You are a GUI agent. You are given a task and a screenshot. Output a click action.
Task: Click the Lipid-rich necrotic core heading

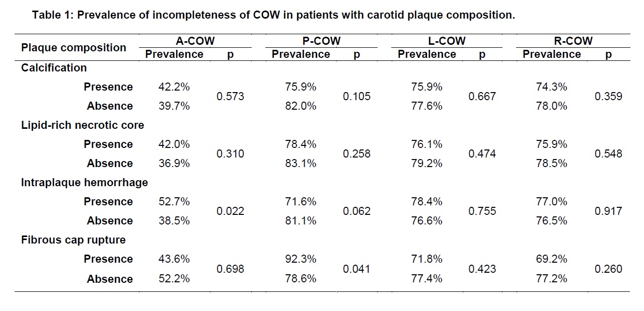83,125
